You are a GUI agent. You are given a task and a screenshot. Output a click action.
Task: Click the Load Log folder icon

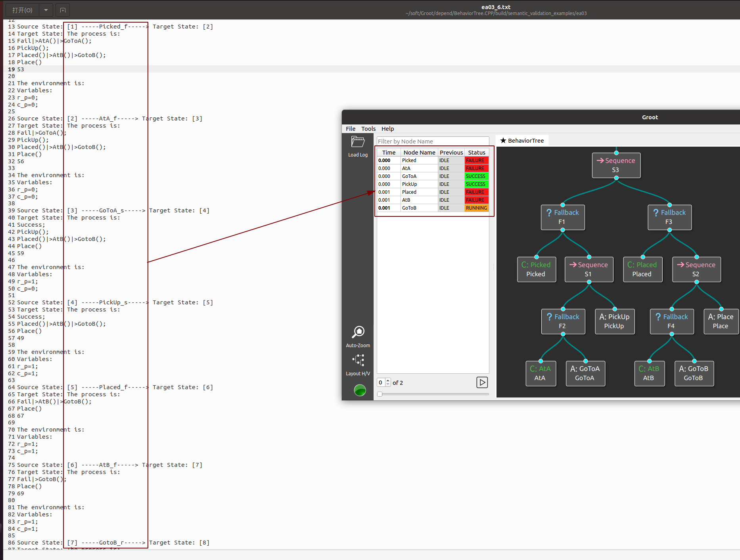(358, 142)
